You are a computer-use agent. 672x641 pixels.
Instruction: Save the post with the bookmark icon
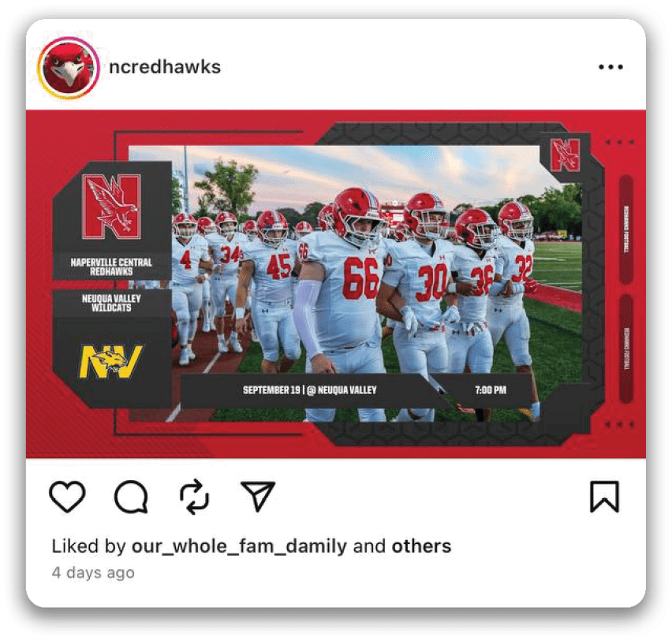click(x=605, y=497)
